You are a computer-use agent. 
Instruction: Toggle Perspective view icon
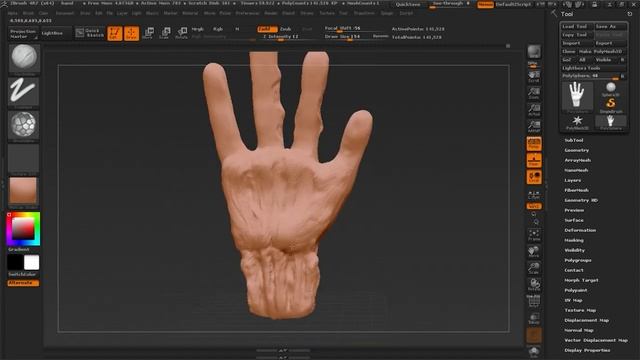[x=534, y=144]
